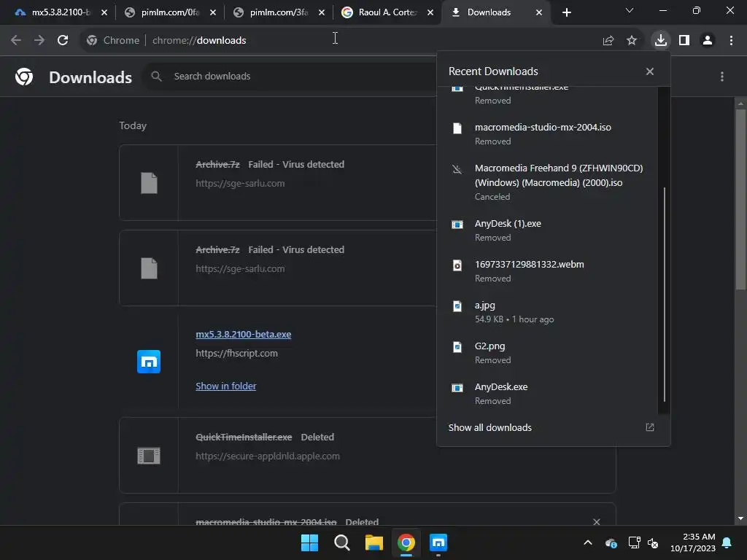Close the pimlm.com/0fa tab

(213, 12)
